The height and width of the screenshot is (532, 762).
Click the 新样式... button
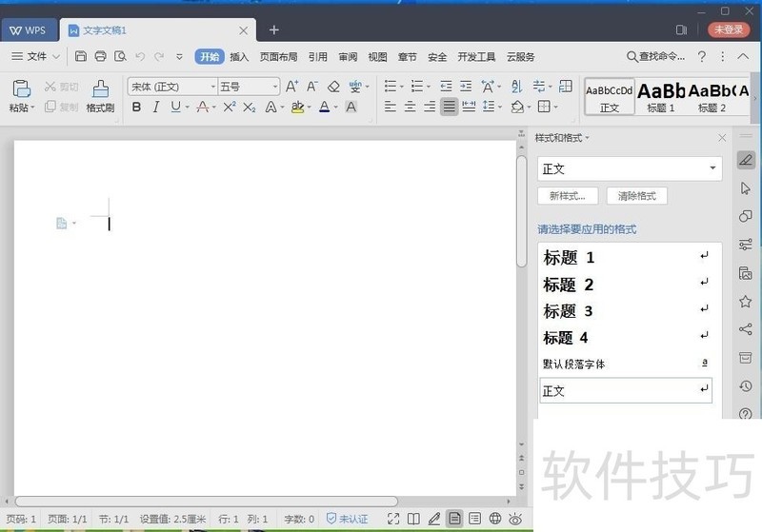point(568,196)
